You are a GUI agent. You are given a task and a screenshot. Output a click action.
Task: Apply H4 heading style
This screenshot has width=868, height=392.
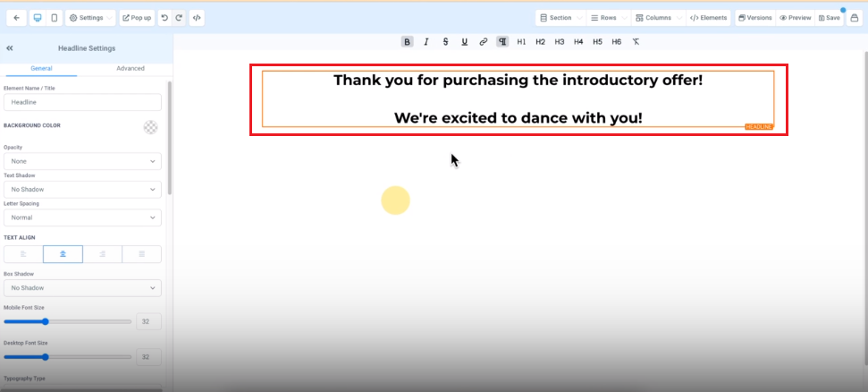(578, 41)
